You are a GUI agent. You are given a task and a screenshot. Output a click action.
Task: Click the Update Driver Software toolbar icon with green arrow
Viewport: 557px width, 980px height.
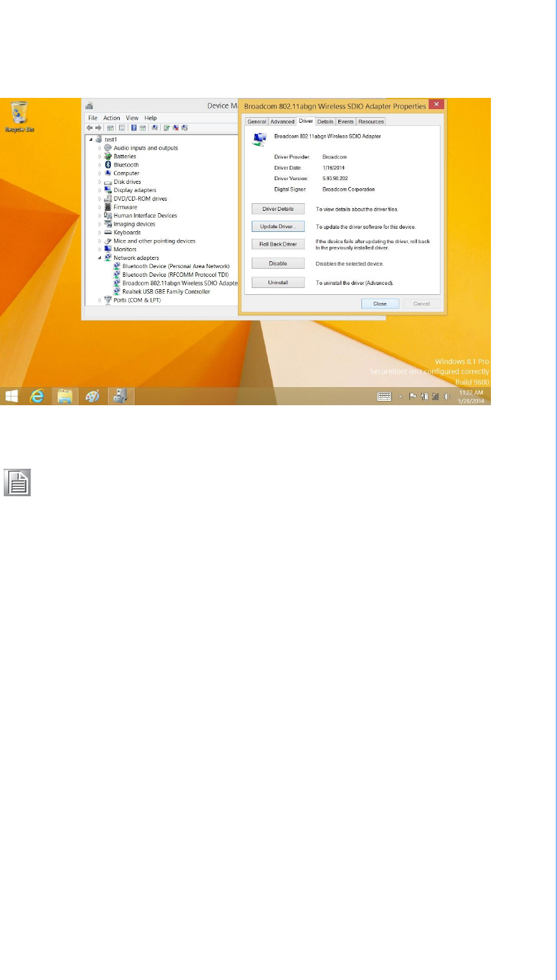coord(166,128)
